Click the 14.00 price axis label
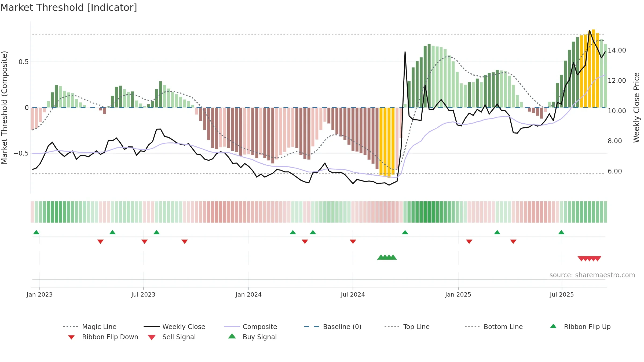This screenshot has height=362, width=644. click(x=617, y=50)
